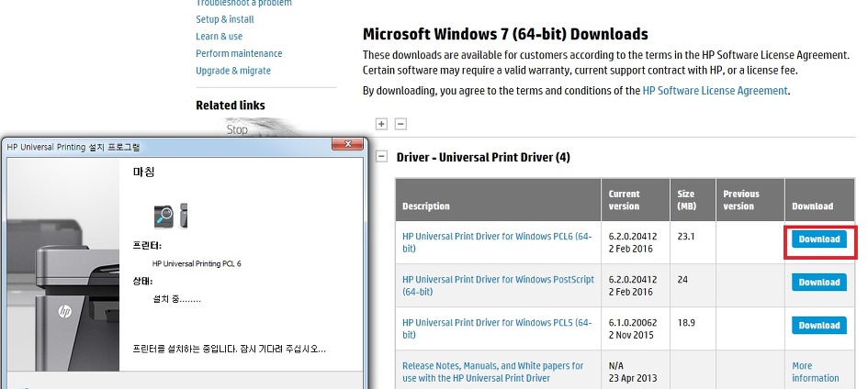868x389 pixels.
Task: Select the 6.2.0.20412 version cell for PCL6
Action: pyautogui.click(x=636, y=242)
